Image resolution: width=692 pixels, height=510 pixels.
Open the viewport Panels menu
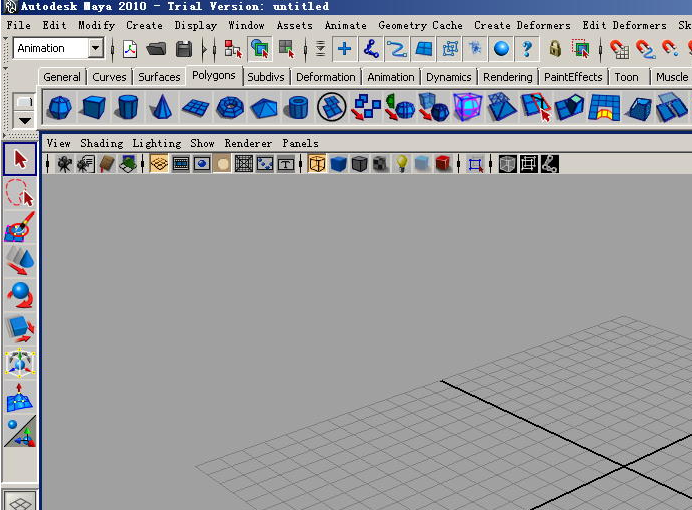tap(300, 143)
